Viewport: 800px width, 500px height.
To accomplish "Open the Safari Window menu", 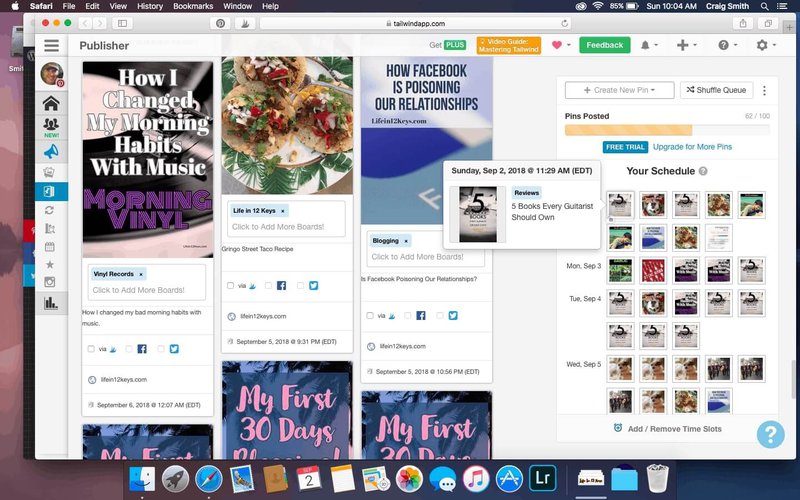I will coord(237,6).
